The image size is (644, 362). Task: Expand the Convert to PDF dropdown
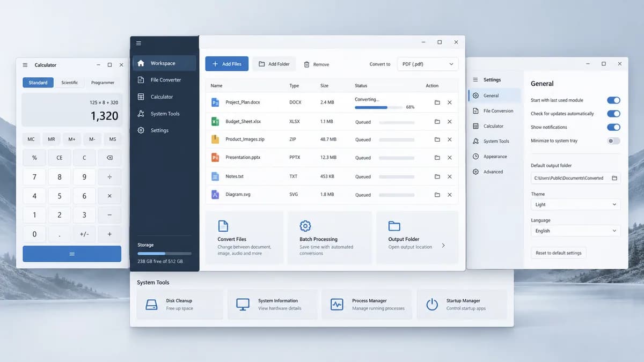pyautogui.click(x=428, y=64)
